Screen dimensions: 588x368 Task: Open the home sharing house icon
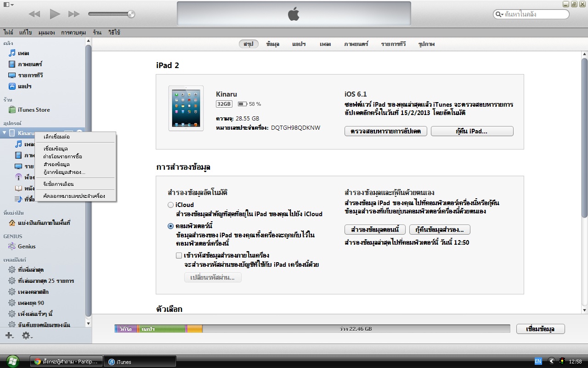tap(12, 223)
